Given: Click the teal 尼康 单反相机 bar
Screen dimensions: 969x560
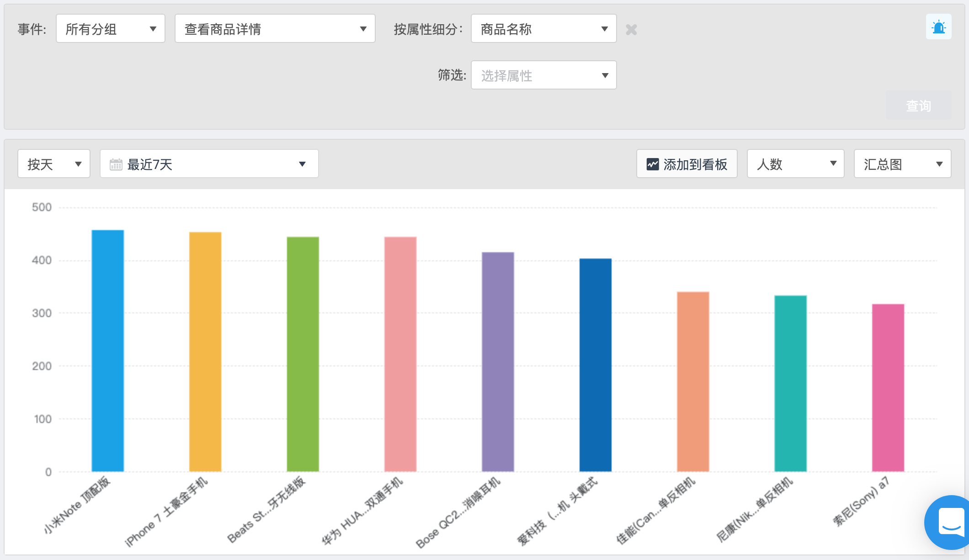Looking at the screenshot, I should pyautogui.click(x=791, y=384).
